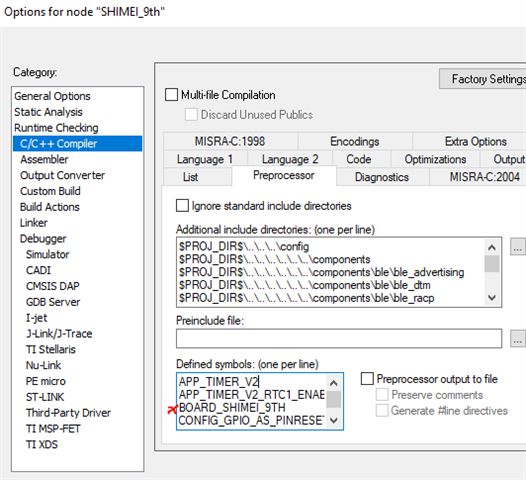The width and height of the screenshot is (526, 480).
Task: Select GDB Server category
Action: [53, 302]
